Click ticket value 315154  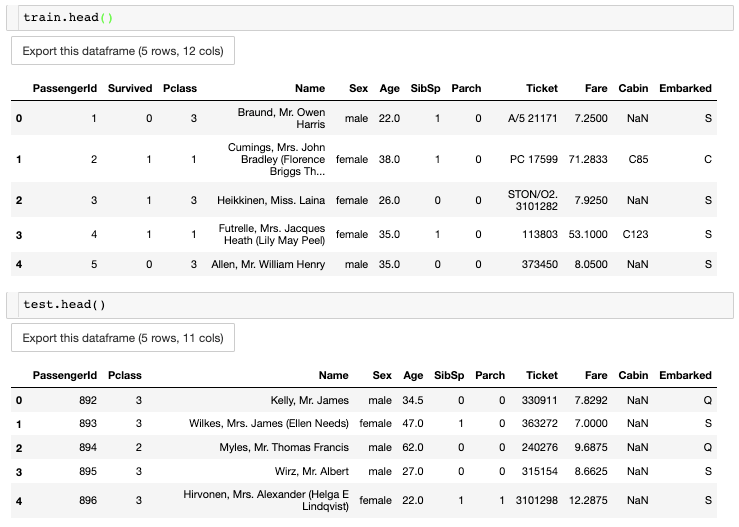[x=540, y=471]
